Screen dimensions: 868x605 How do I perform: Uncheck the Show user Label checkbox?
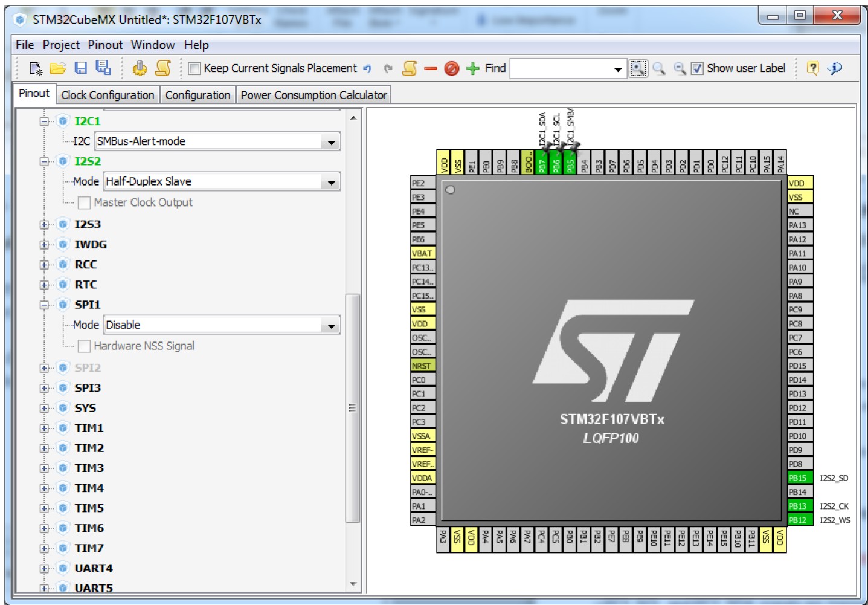coord(697,68)
